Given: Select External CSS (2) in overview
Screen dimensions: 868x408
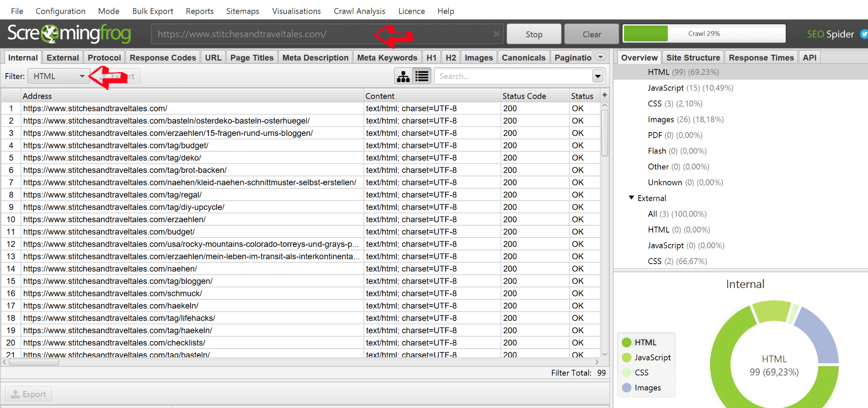Looking at the screenshot, I should (677, 261).
